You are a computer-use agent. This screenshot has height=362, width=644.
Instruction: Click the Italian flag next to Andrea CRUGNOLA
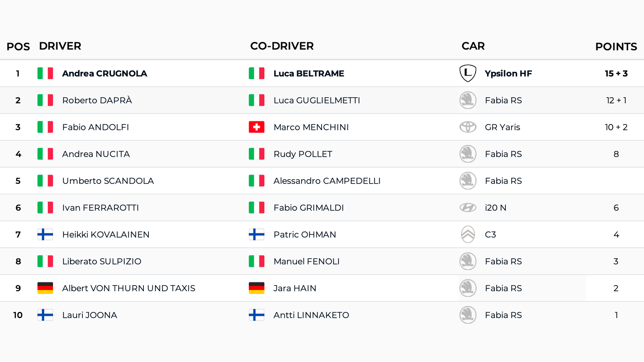pos(45,73)
